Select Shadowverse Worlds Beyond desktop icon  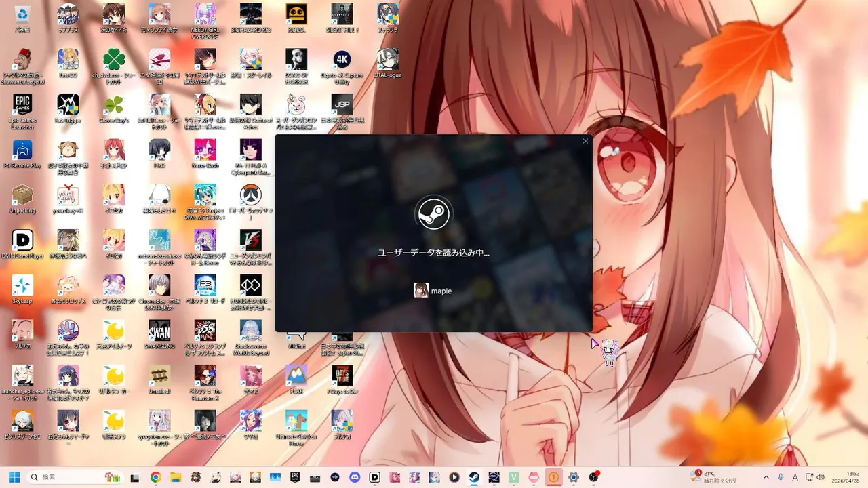point(250,340)
